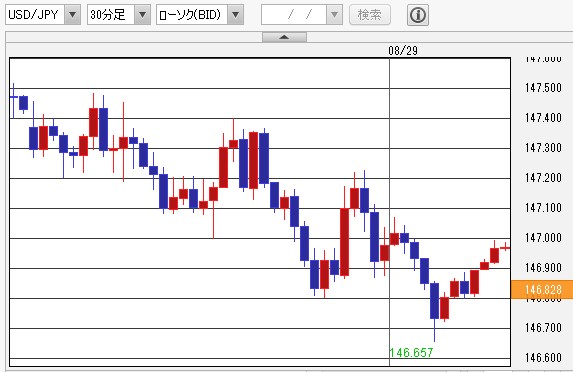Click the 08/29 date label

pyautogui.click(x=403, y=50)
